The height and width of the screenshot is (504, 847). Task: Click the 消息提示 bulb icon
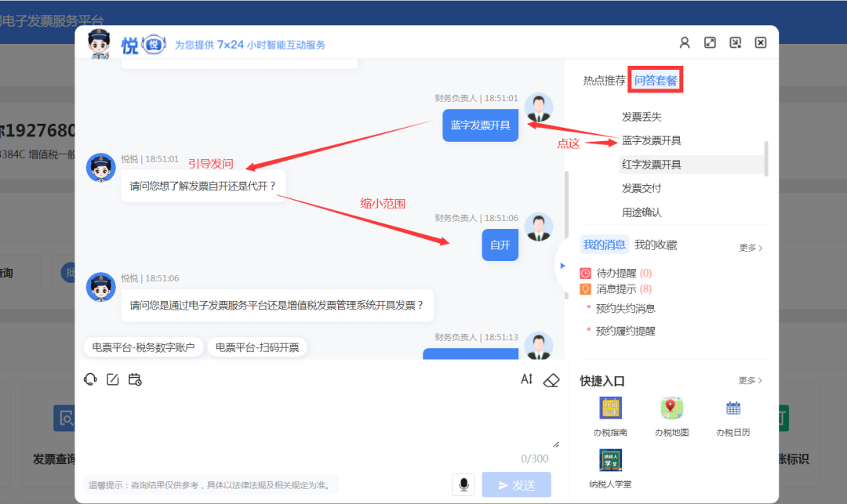585,289
